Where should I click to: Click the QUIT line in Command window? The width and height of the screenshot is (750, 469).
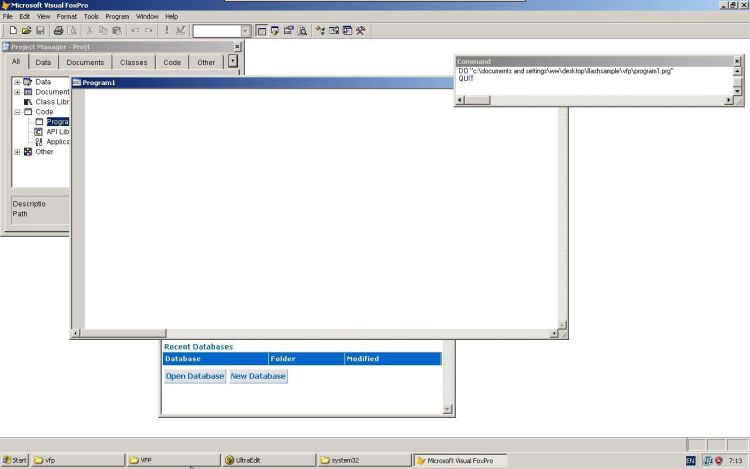tap(466, 78)
